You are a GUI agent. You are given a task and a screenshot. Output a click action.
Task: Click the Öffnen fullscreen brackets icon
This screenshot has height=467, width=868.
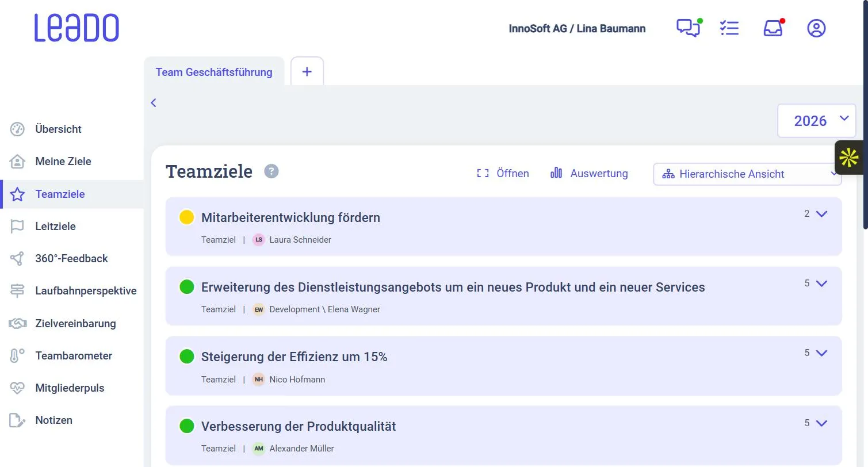[483, 173]
